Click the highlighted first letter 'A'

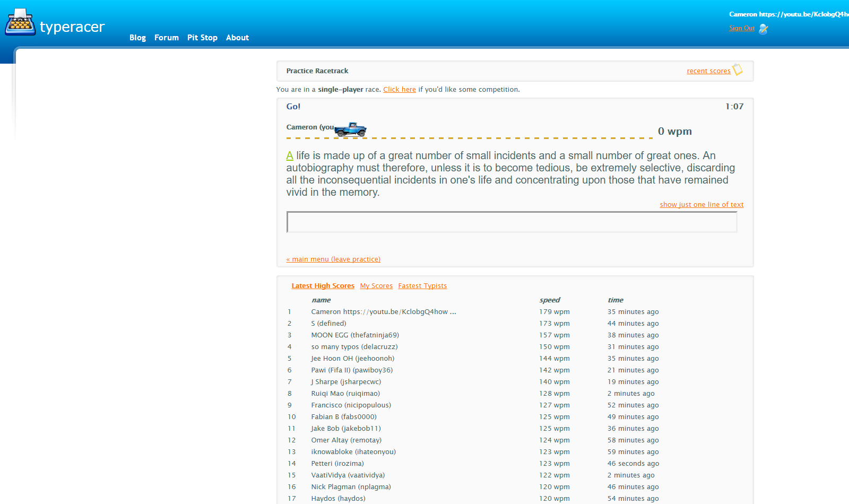(290, 155)
